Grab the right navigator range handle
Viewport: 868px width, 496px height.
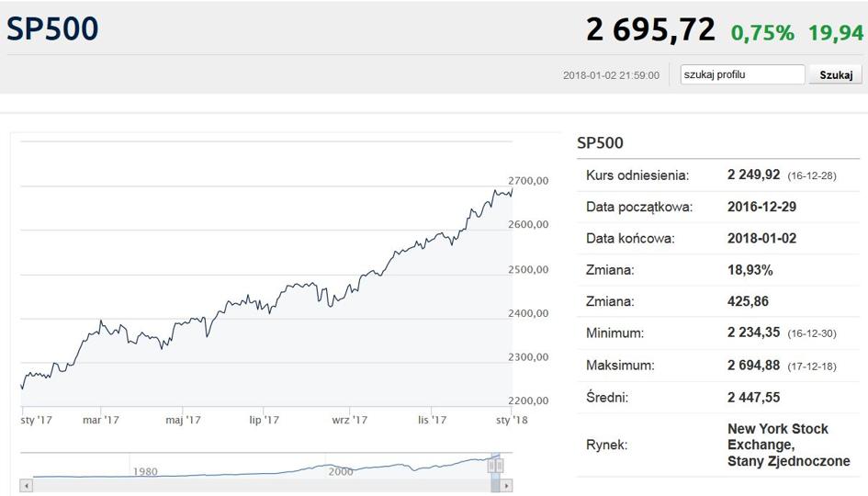pos(500,466)
